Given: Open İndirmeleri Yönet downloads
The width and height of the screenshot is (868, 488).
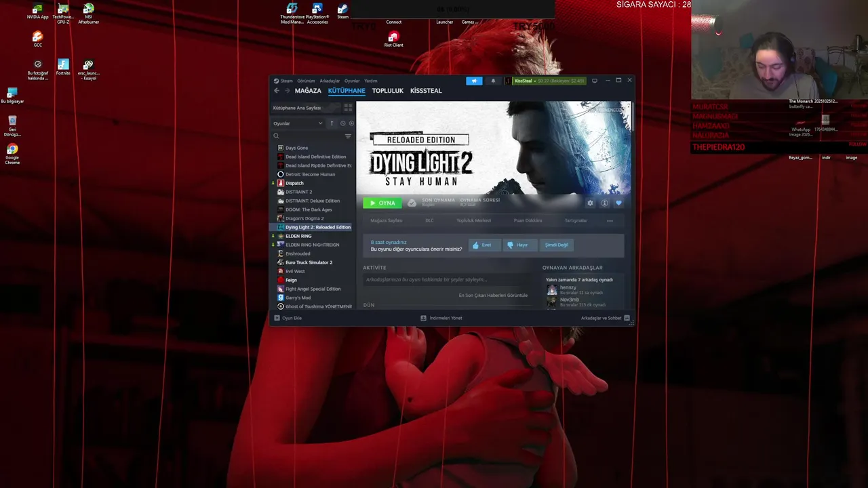Looking at the screenshot, I should click(441, 318).
